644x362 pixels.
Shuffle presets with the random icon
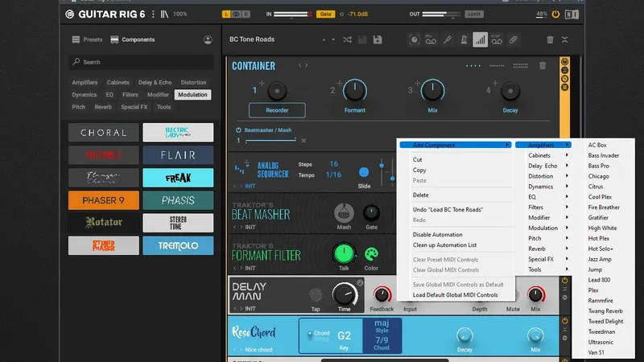347,39
